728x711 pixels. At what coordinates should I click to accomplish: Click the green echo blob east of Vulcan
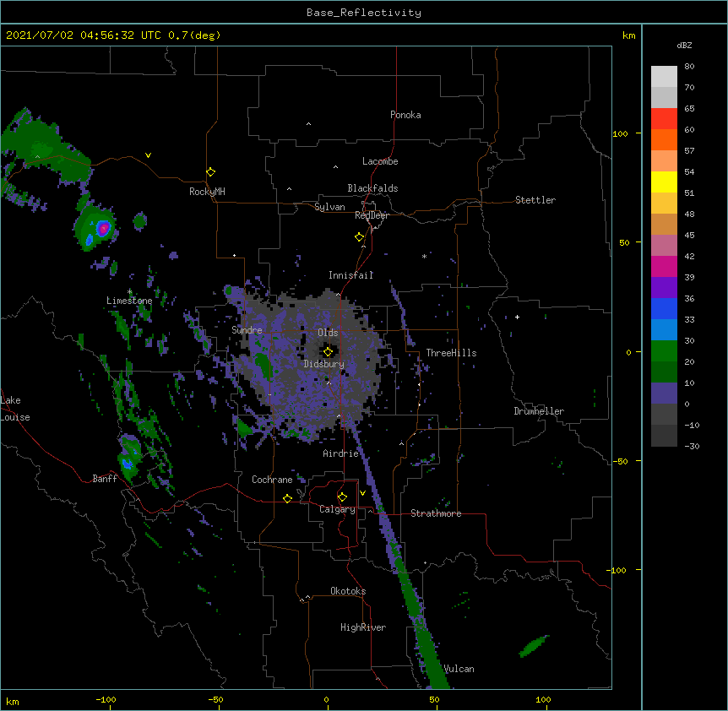[534, 646]
